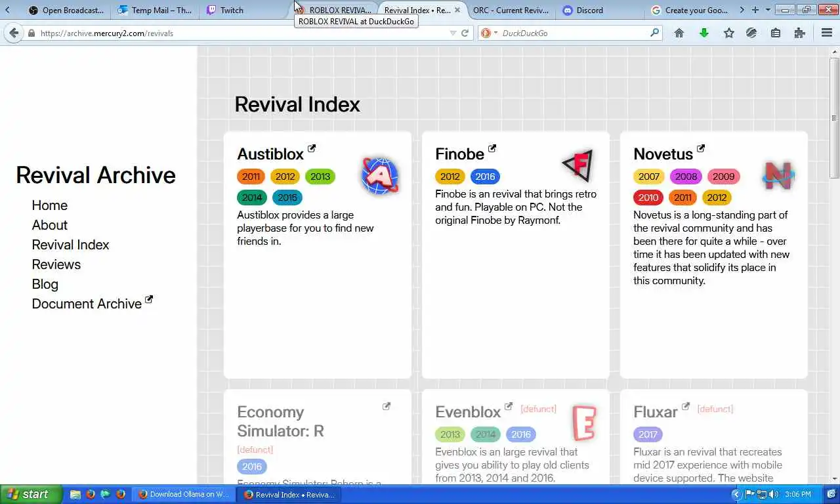The width and height of the screenshot is (840, 504).
Task: Click Finobe 2016 blue tag
Action: pyautogui.click(x=485, y=177)
